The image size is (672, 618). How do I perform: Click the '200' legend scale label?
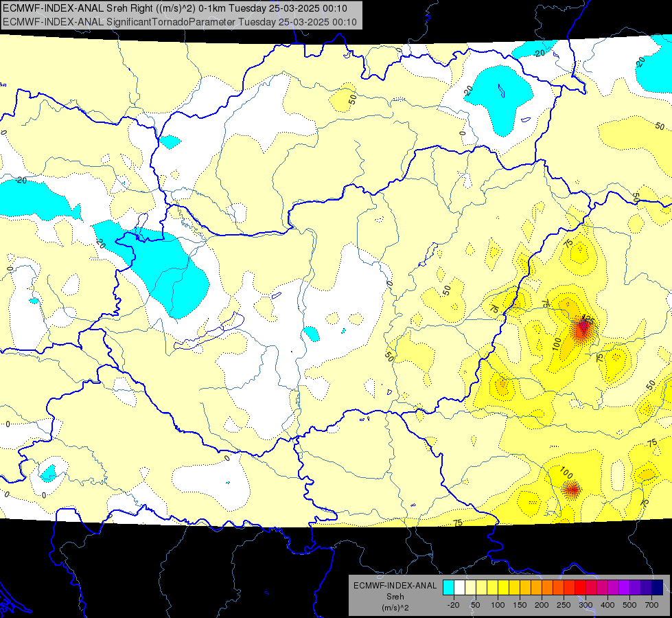[542, 605]
